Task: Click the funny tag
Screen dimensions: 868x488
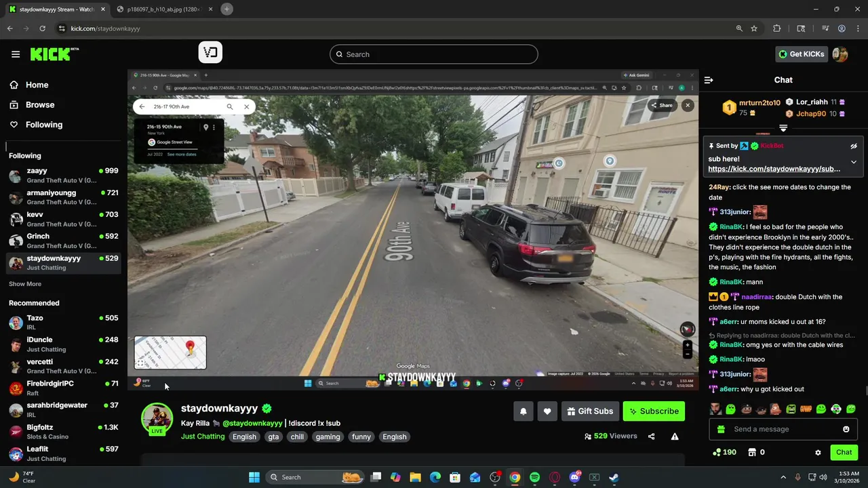Action: pyautogui.click(x=361, y=437)
